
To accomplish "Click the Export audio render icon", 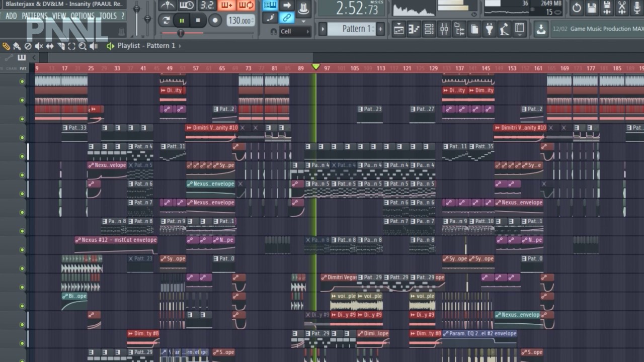I will pos(607,8).
